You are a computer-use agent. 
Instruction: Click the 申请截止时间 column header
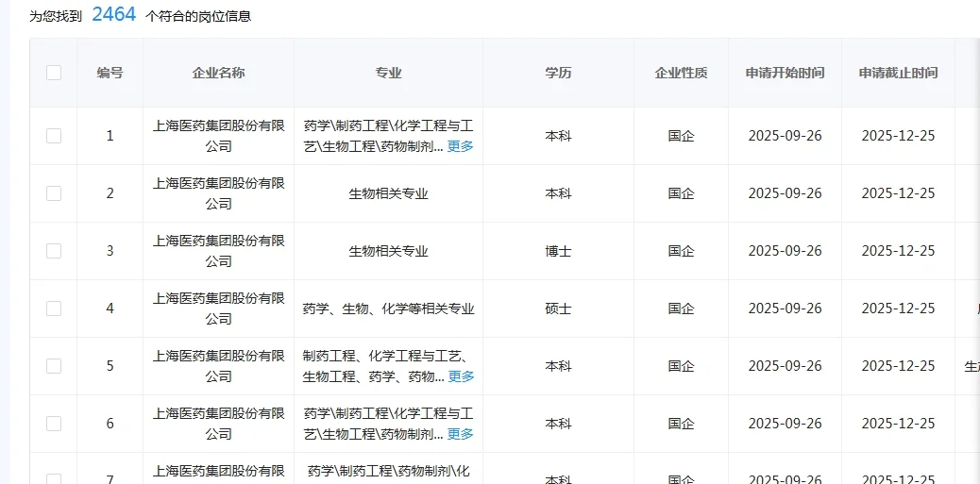898,73
